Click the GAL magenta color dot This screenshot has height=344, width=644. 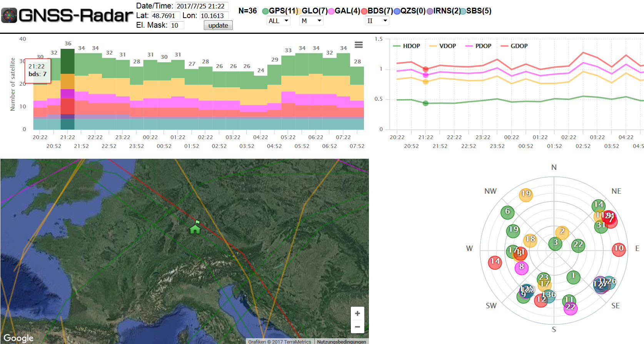[x=331, y=11]
